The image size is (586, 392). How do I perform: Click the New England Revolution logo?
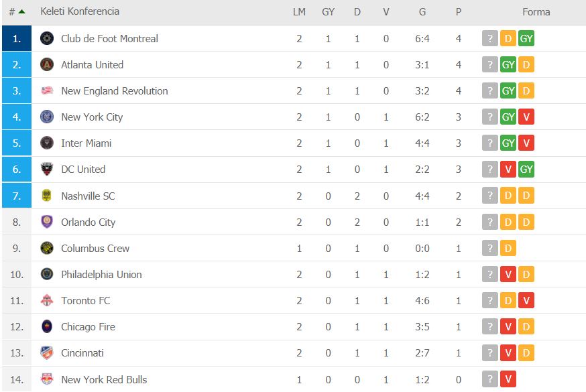pyautogui.click(x=47, y=90)
